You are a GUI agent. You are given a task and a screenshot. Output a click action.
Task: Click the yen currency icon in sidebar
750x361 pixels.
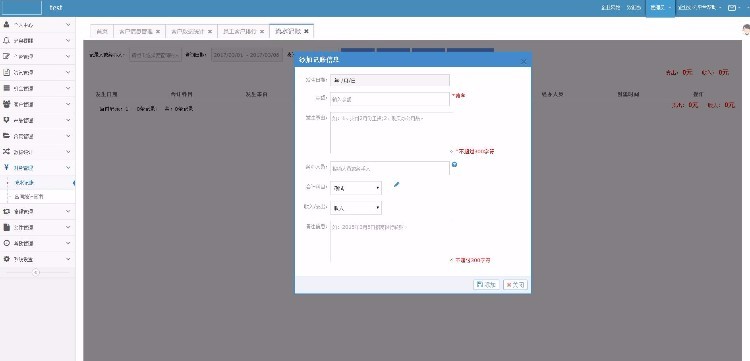[x=6, y=167]
